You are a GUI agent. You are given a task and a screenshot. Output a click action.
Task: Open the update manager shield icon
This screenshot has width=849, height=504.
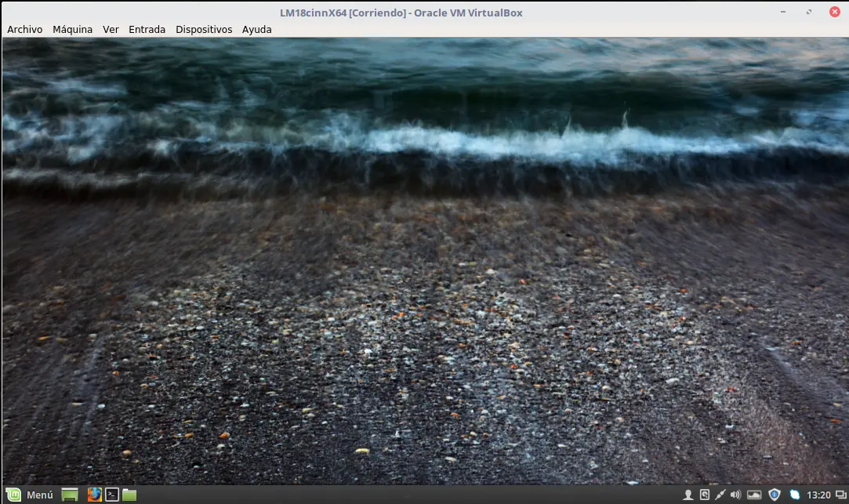coord(775,495)
